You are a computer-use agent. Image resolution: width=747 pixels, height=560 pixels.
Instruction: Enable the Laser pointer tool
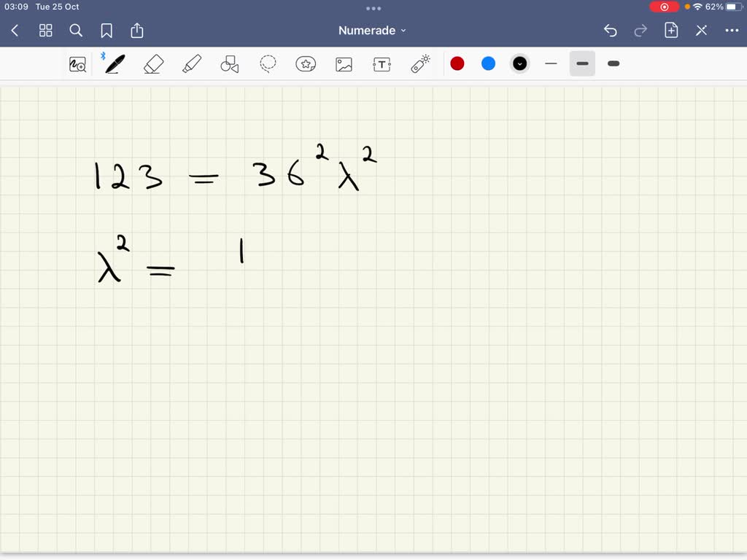point(419,63)
